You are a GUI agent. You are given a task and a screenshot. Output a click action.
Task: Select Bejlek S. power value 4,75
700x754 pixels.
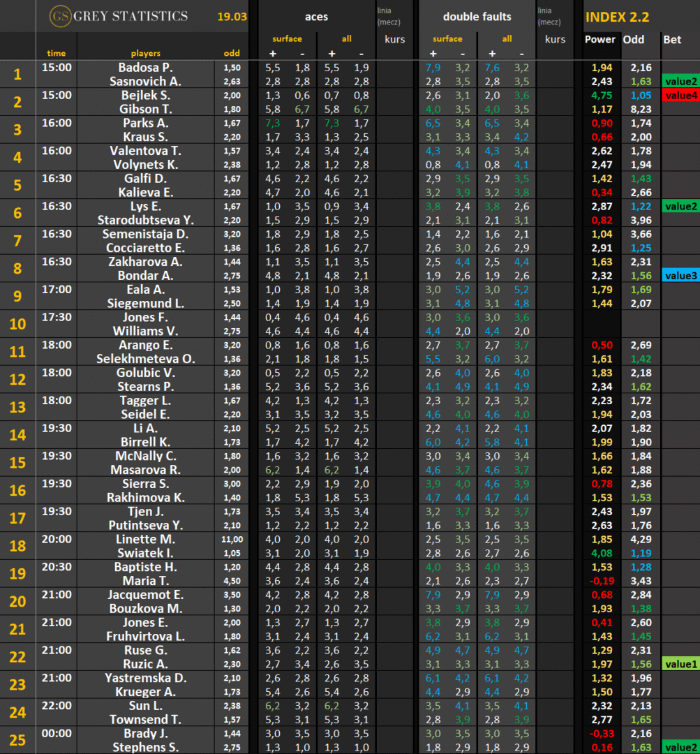600,96
